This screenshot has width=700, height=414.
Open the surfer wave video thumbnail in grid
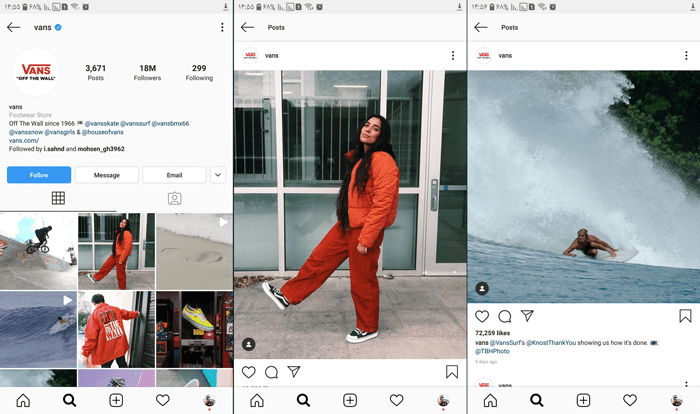click(38, 329)
